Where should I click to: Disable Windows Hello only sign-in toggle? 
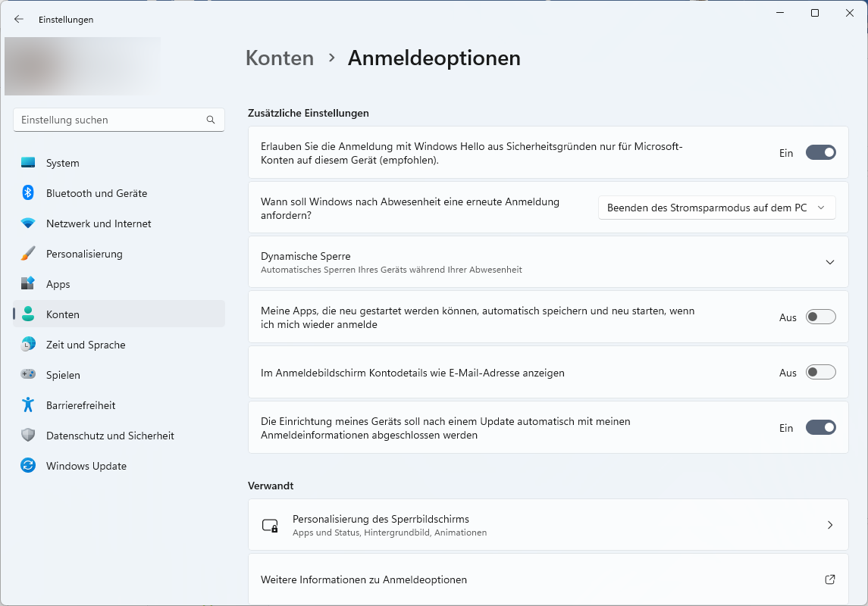click(820, 152)
